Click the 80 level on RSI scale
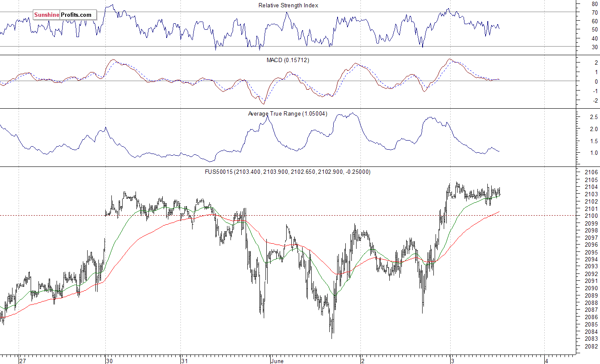Image resolution: width=600 pixels, height=364 pixels. point(594,3)
